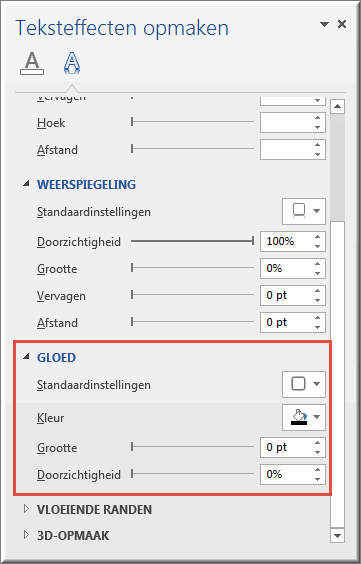Open the task pane options arrow

point(324,24)
